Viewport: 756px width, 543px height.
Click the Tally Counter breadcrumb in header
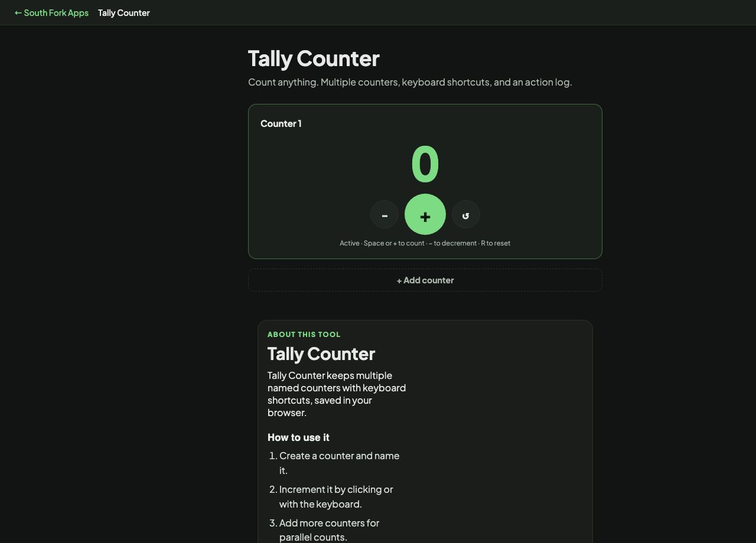point(124,12)
